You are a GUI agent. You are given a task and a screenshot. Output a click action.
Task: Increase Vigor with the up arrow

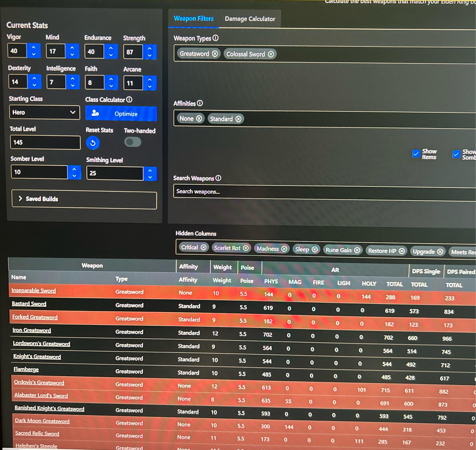[x=34, y=47]
